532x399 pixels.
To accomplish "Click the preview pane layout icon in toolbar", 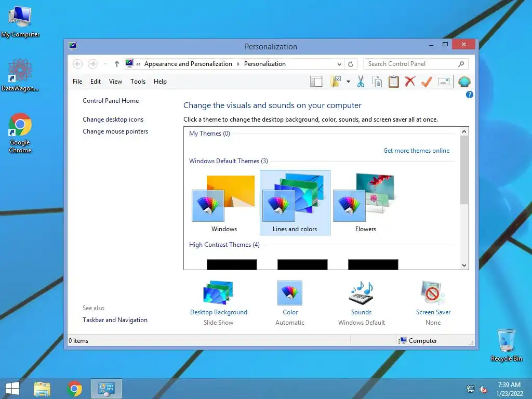I will point(316,82).
